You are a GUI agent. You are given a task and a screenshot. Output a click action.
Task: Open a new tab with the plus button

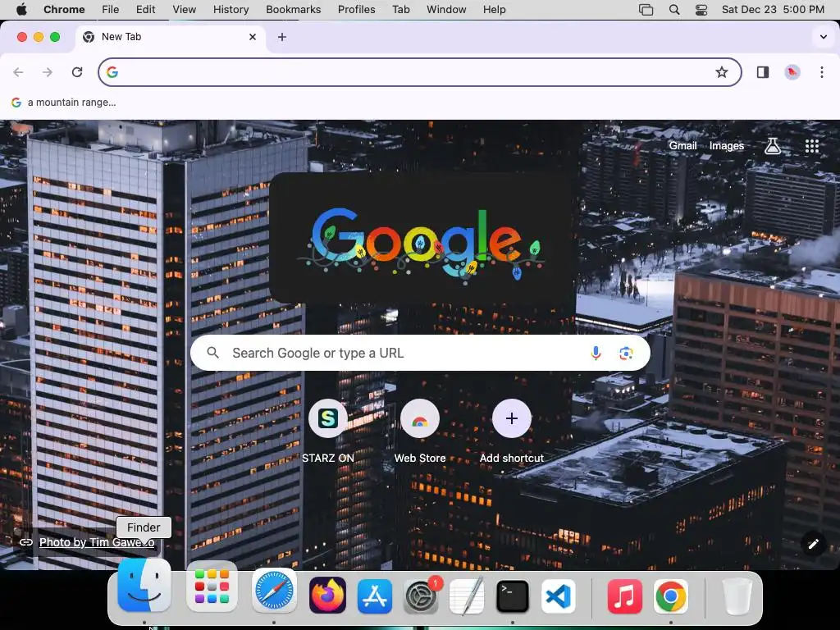[282, 37]
